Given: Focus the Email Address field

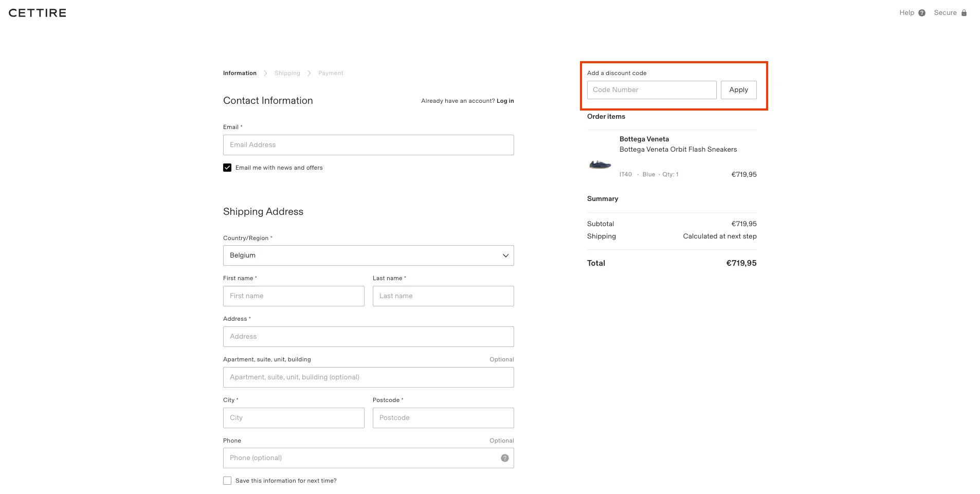Looking at the screenshot, I should pos(369,145).
